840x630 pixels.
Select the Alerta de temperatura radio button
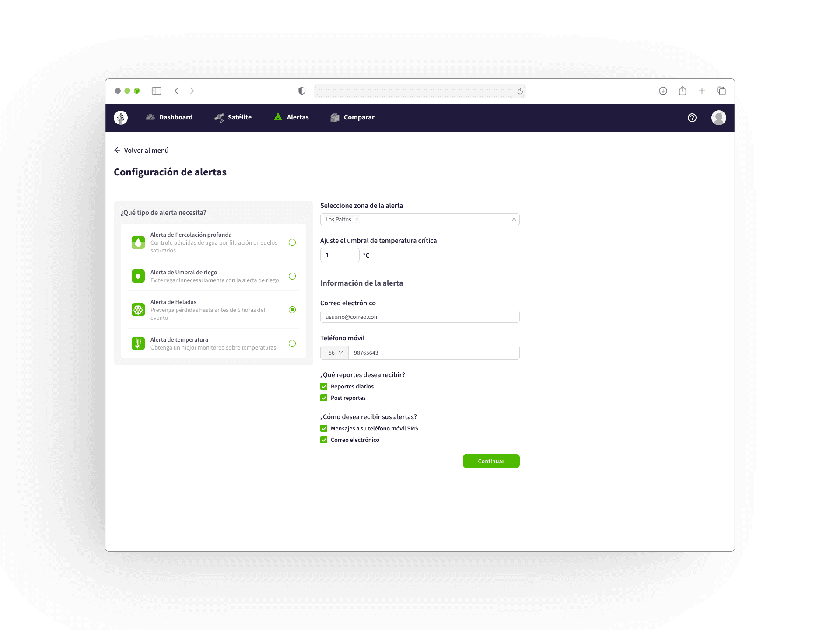pyautogui.click(x=292, y=343)
